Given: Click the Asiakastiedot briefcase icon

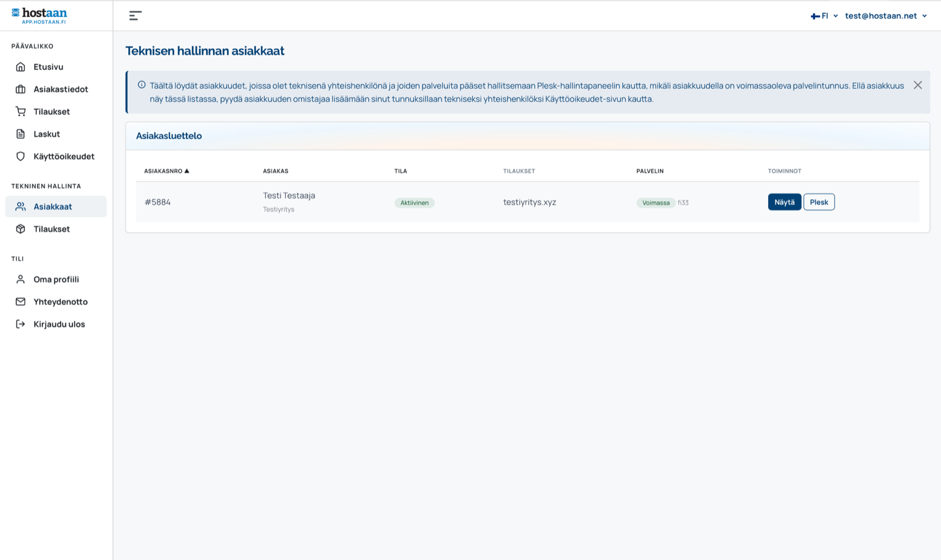Looking at the screenshot, I should [x=21, y=89].
